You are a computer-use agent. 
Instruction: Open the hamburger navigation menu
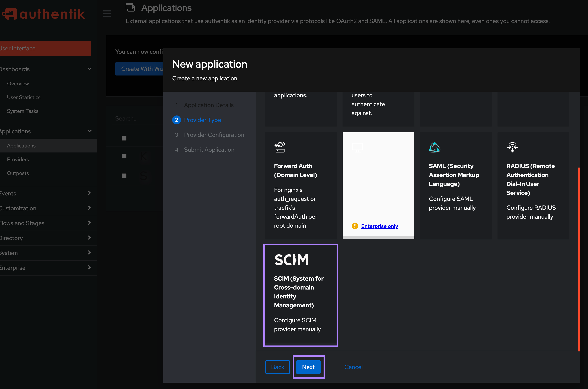(x=107, y=14)
